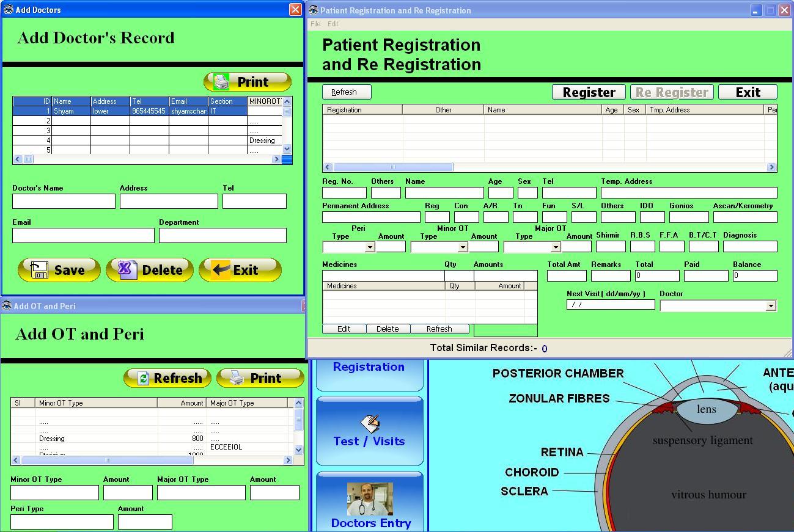The width and height of the screenshot is (794, 532).
Task: Open the File menu
Action: [315, 24]
